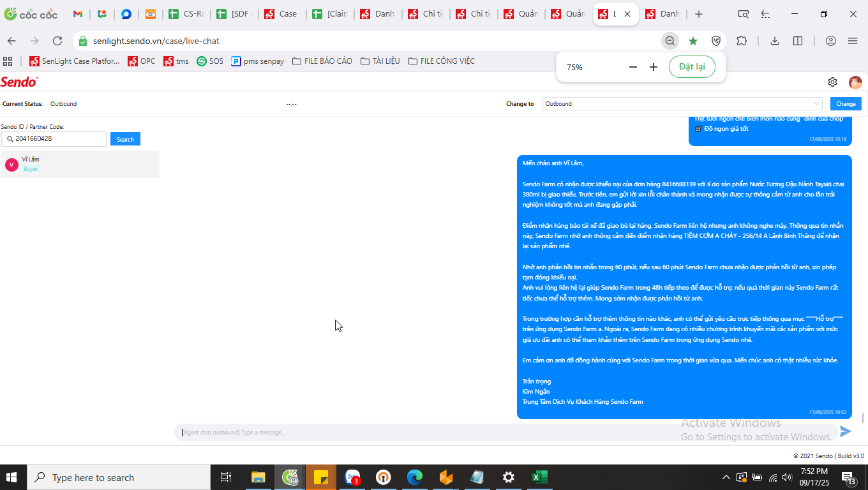Open the pms senpay bookmark
The image size is (868, 490).
tap(258, 61)
